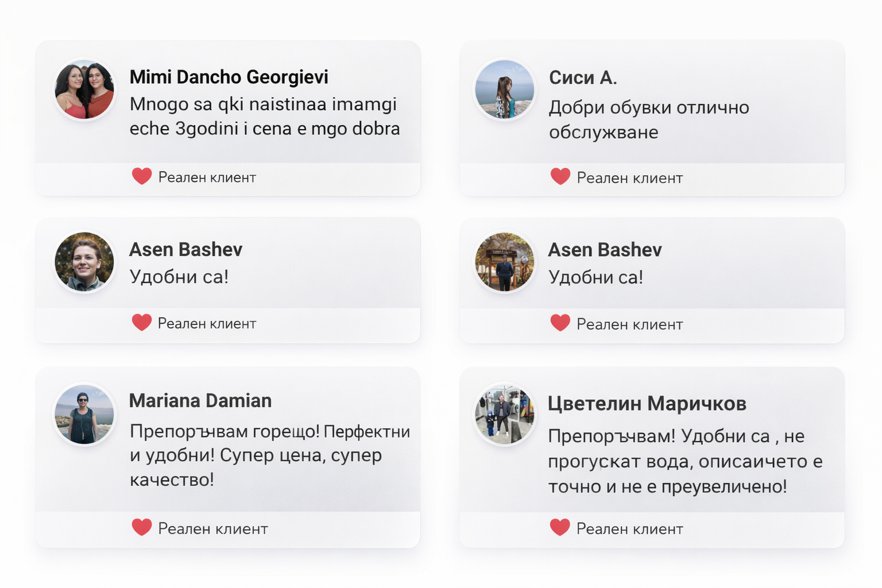Click the review text "Добри обувки отлично обслужване"
Screen dimensions: 882x588
(648, 119)
